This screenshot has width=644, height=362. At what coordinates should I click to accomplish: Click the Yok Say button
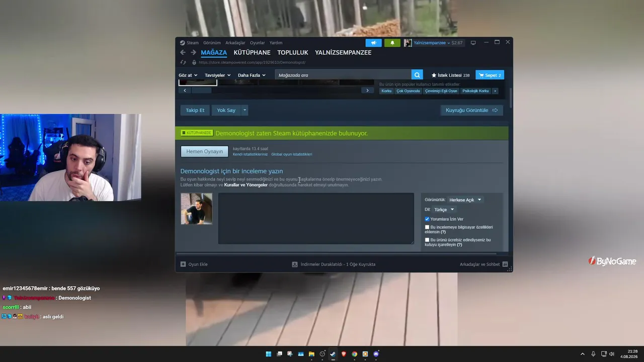(226, 110)
